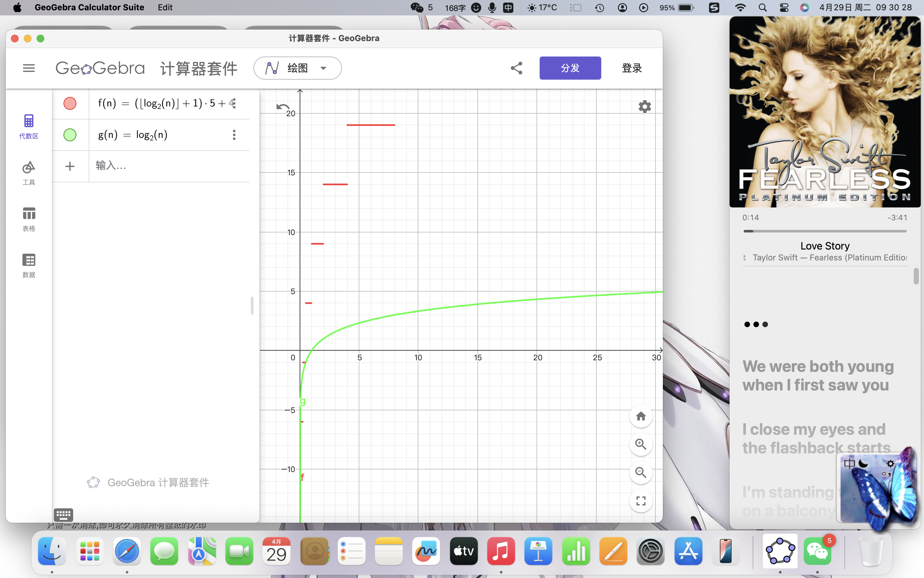The width and height of the screenshot is (924, 578).
Task: Click the Siri icon in menu bar
Action: [804, 7]
